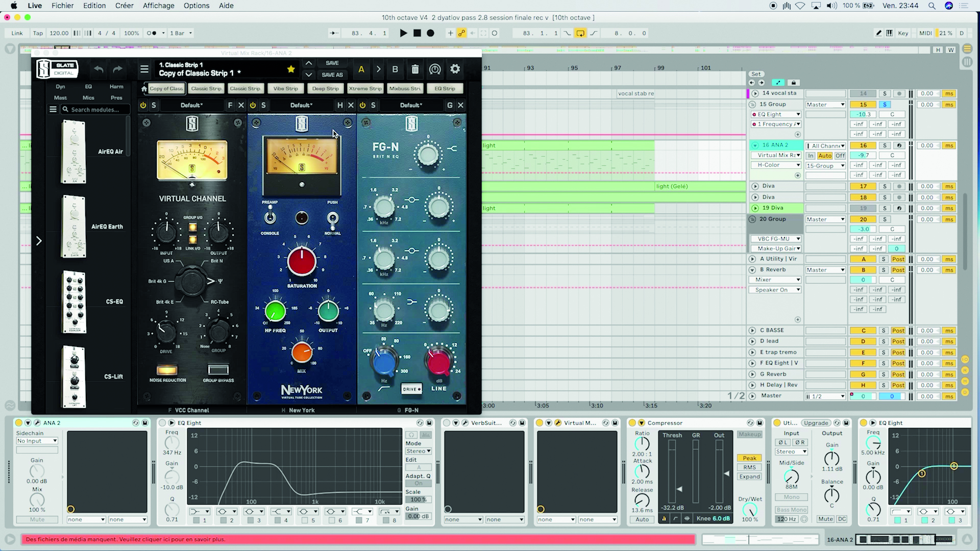Filter modules by the Dyn category
Screen dimensions: 980x551
click(x=60, y=87)
